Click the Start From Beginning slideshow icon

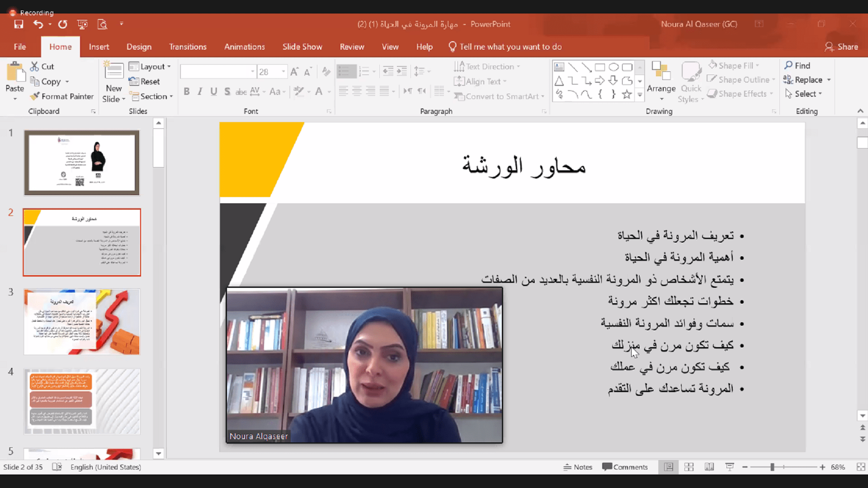(82, 24)
